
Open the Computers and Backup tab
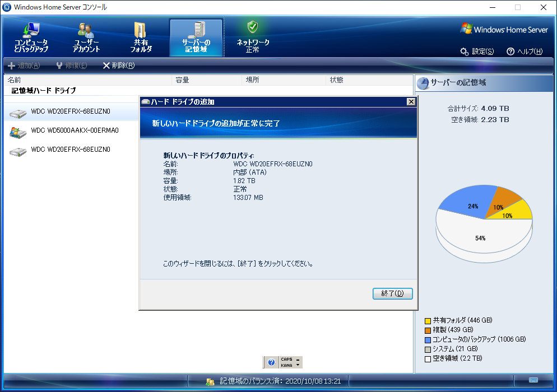click(x=31, y=38)
